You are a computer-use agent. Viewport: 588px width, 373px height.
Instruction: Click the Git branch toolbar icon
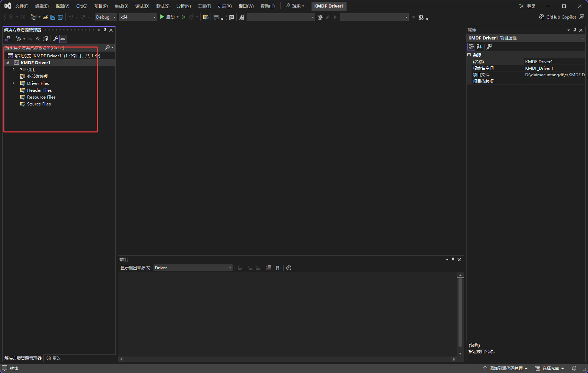[421, 17]
